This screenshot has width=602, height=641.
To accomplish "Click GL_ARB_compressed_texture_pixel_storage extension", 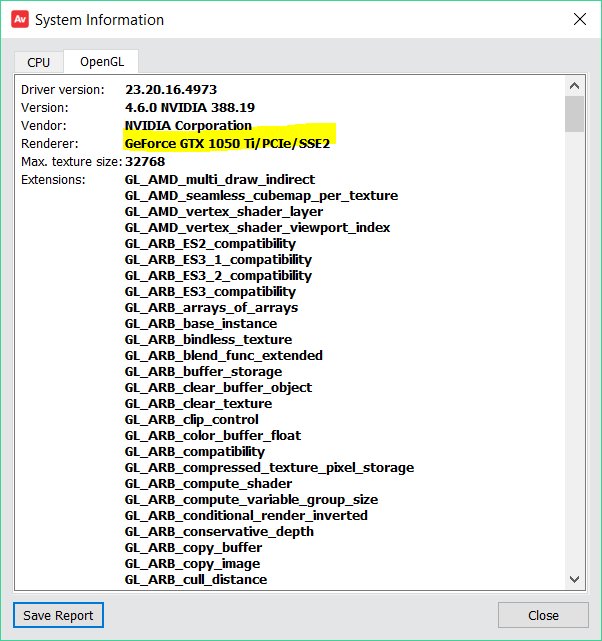I will pos(269,467).
